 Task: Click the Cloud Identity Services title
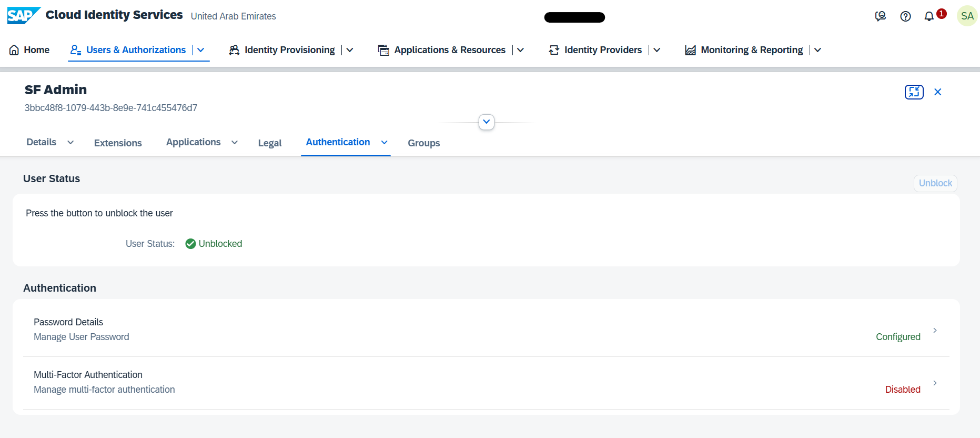coord(114,15)
